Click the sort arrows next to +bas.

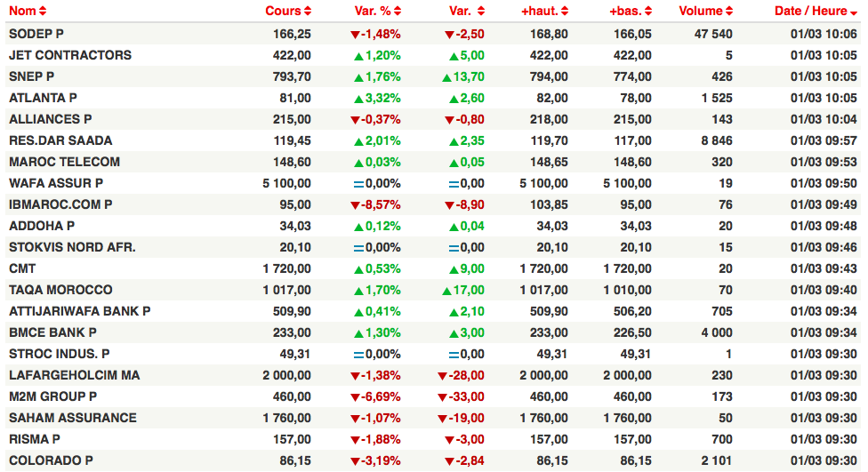[x=648, y=12]
